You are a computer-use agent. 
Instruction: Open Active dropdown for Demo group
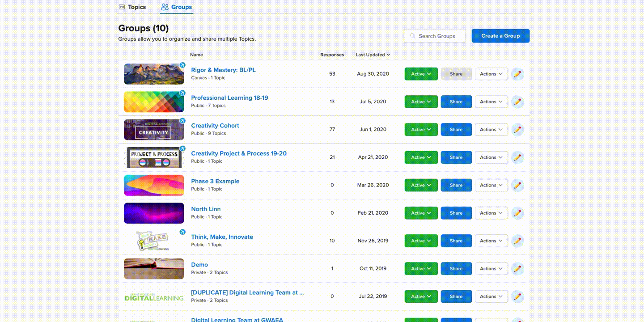pos(421,269)
